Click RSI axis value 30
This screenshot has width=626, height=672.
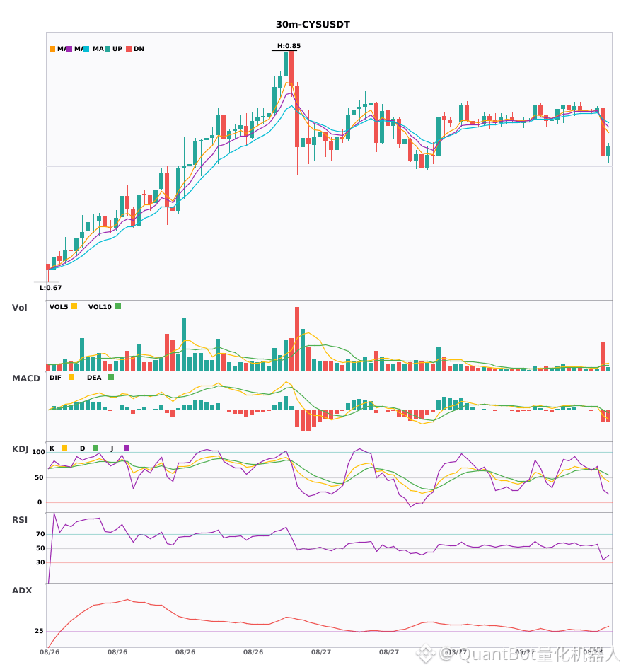(41, 562)
